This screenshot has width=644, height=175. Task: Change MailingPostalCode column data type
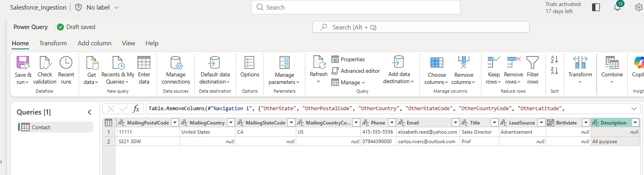122,122
